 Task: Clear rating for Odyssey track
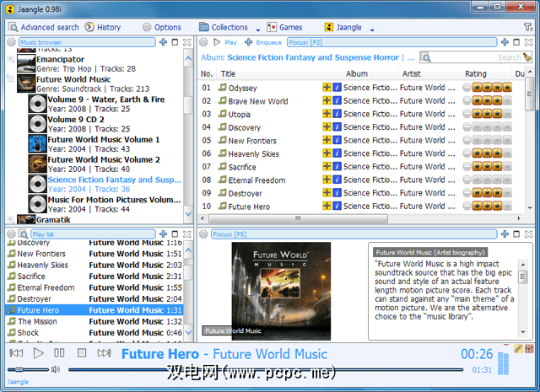[x=467, y=88]
